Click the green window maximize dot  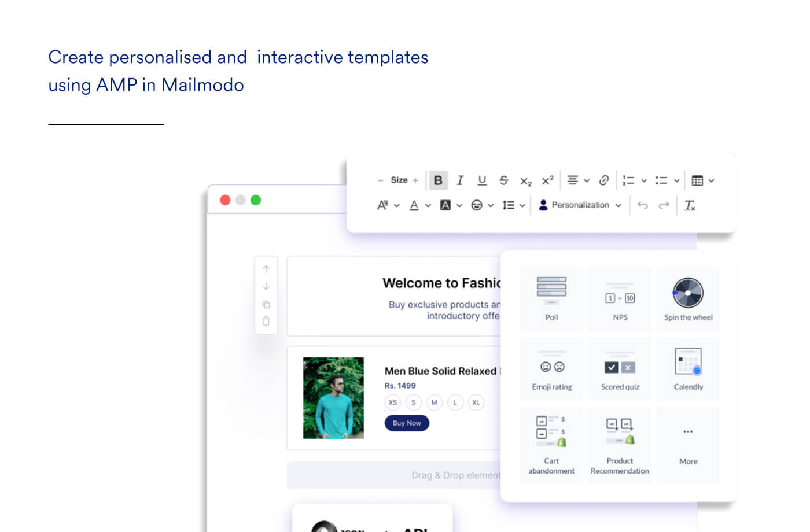tap(256, 200)
